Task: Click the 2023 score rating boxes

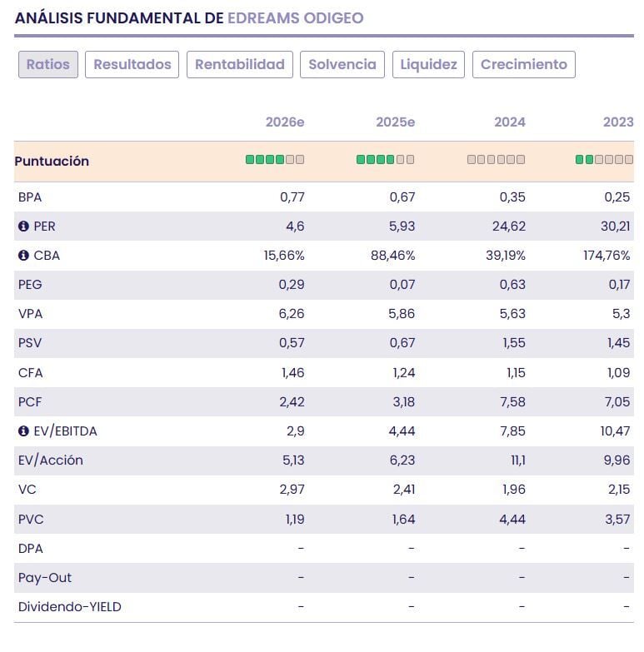Action: 604,160
